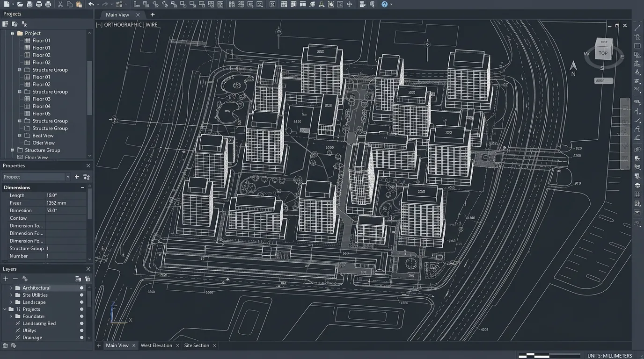The width and height of the screenshot is (644, 359).
Task: Add a new layer with plus icon
Action: [x=6, y=279]
